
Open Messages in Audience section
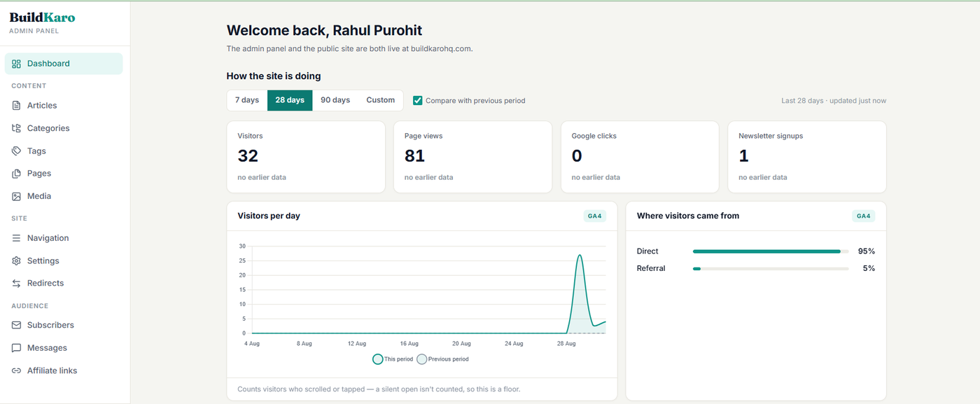(64, 348)
